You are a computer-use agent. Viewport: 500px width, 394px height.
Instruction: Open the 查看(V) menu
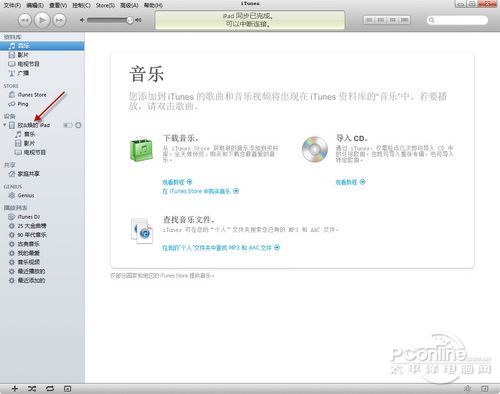(x=58, y=5)
